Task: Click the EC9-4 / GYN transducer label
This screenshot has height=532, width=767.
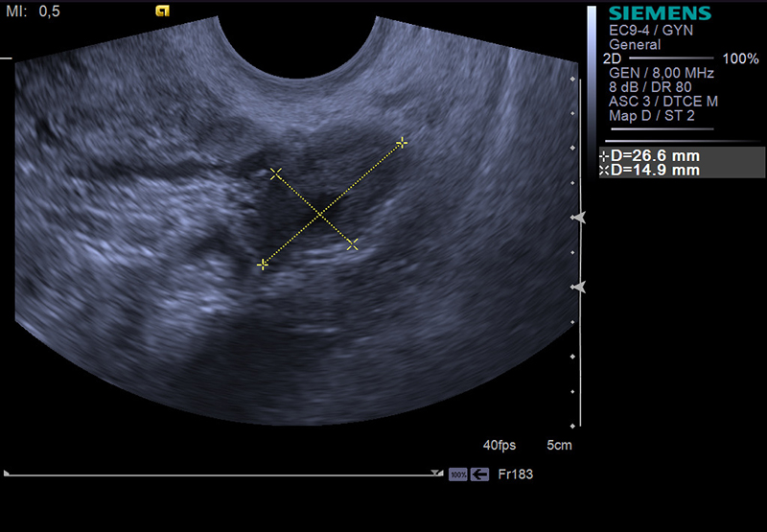Action: pyautogui.click(x=651, y=31)
